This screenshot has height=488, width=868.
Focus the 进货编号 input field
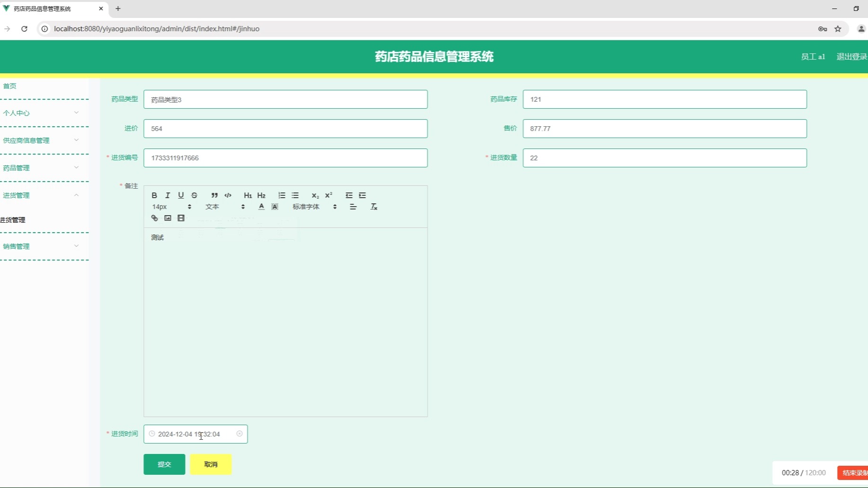[285, 158]
